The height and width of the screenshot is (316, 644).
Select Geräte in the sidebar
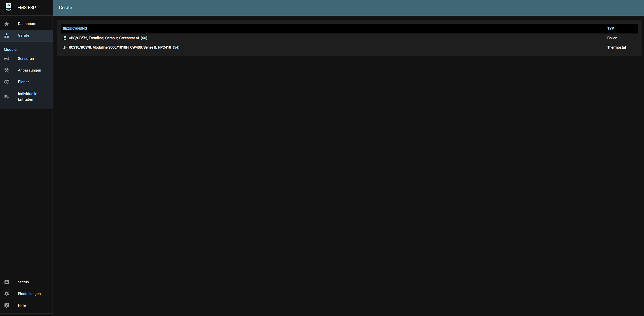(26, 35)
